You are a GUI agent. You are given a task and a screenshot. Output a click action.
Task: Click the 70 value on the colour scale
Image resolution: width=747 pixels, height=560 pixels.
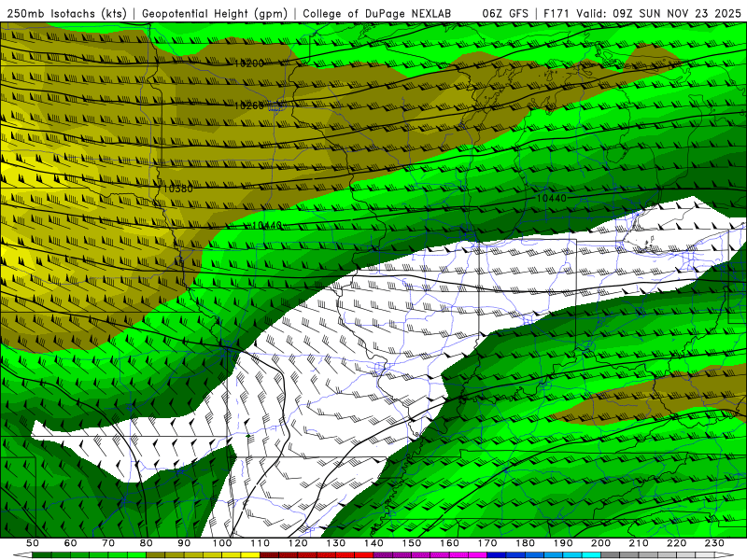pyautogui.click(x=108, y=543)
